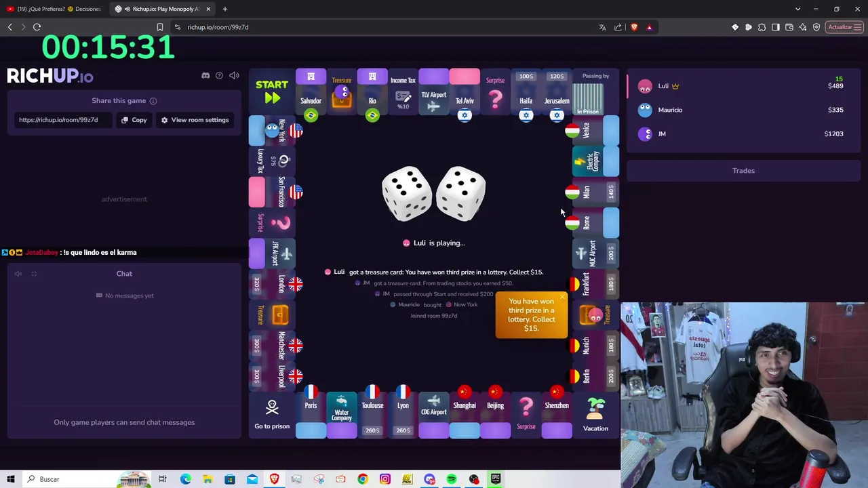The image size is (868, 488).
Task: Select the San Francisco property tile
Action: pyautogui.click(x=272, y=192)
